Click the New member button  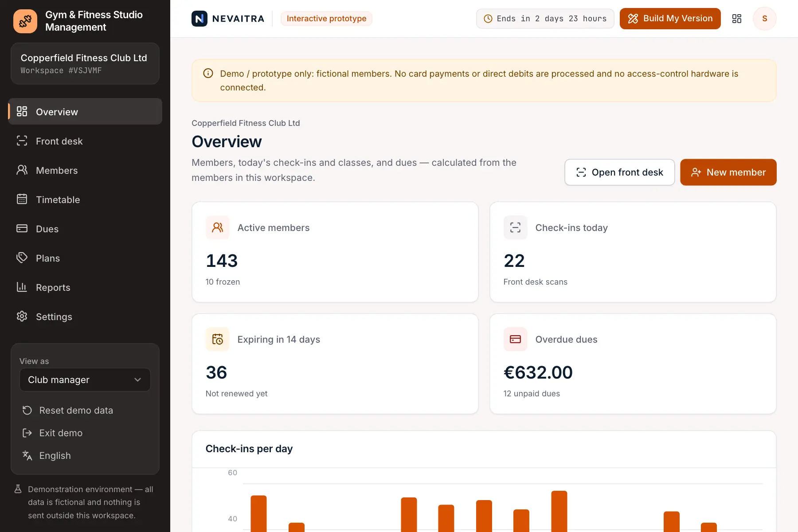tap(728, 172)
